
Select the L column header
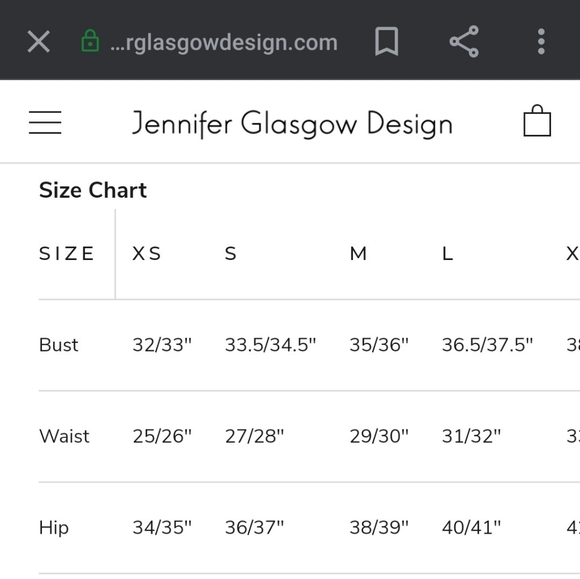click(448, 254)
